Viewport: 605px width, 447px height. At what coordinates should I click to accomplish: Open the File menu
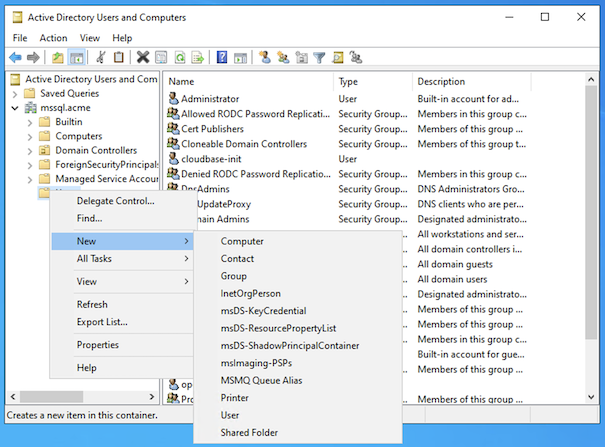(20, 38)
